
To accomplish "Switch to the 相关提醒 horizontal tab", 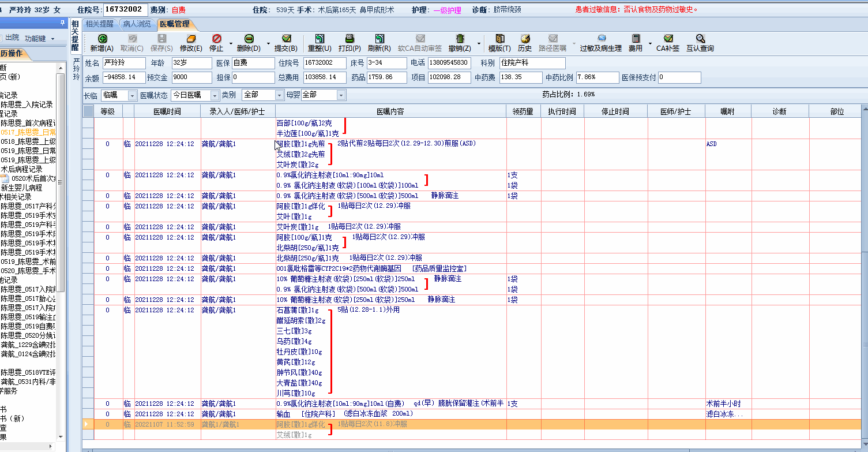I will pos(99,24).
